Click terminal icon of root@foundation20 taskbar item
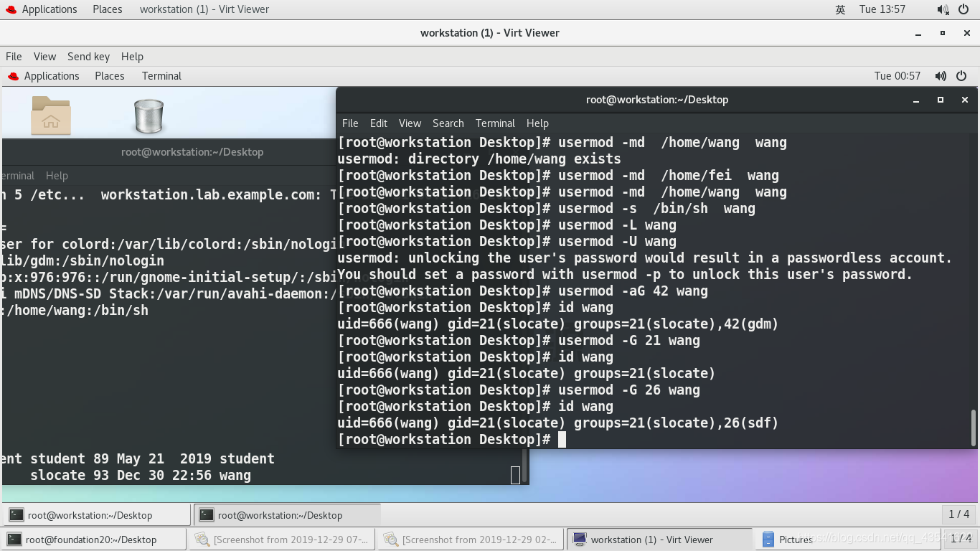980x551 pixels. pyautogui.click(x=14, y=540)
